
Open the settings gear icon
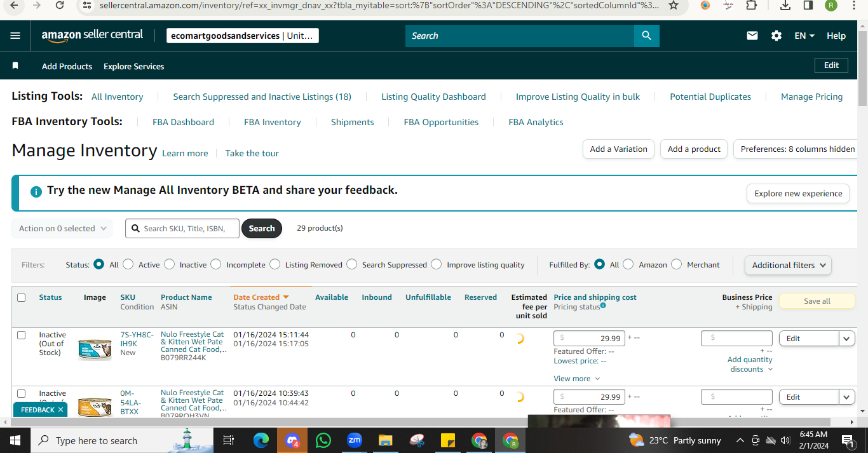tap(776, 36)
